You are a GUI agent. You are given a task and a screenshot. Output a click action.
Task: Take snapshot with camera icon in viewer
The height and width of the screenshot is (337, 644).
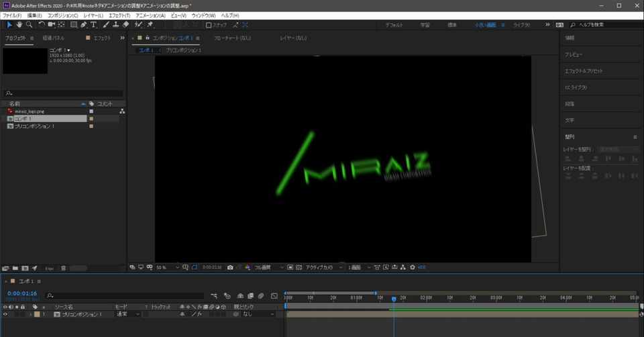click(x=230, y=267)
